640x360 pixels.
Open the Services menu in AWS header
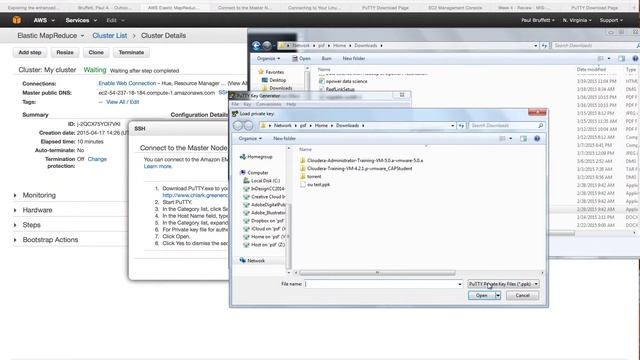click(81, 20)
